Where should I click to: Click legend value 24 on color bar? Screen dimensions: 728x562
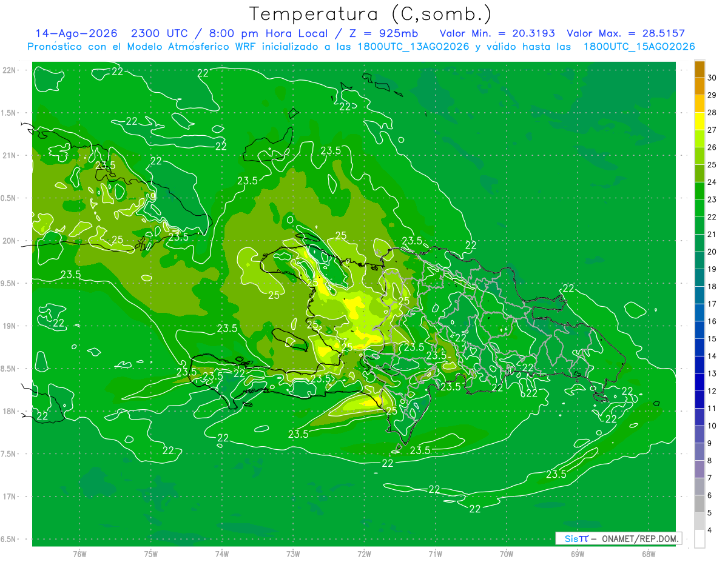(x=712, y=182)
